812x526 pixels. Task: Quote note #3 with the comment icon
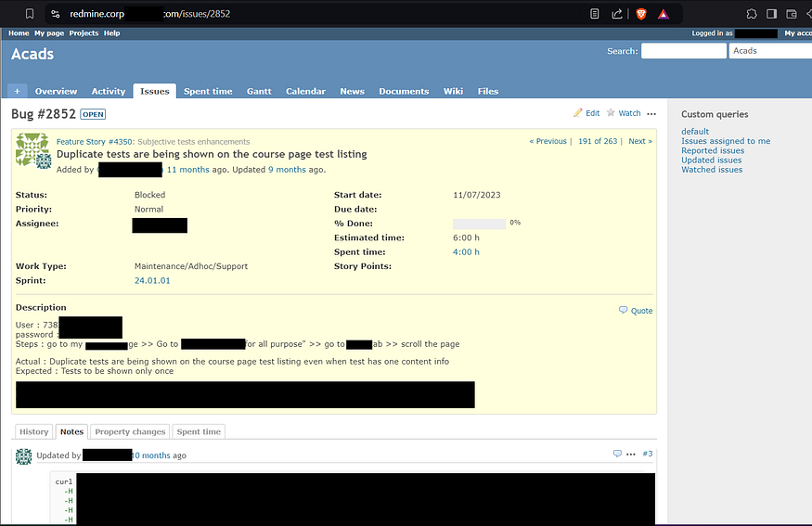point(617,454)
